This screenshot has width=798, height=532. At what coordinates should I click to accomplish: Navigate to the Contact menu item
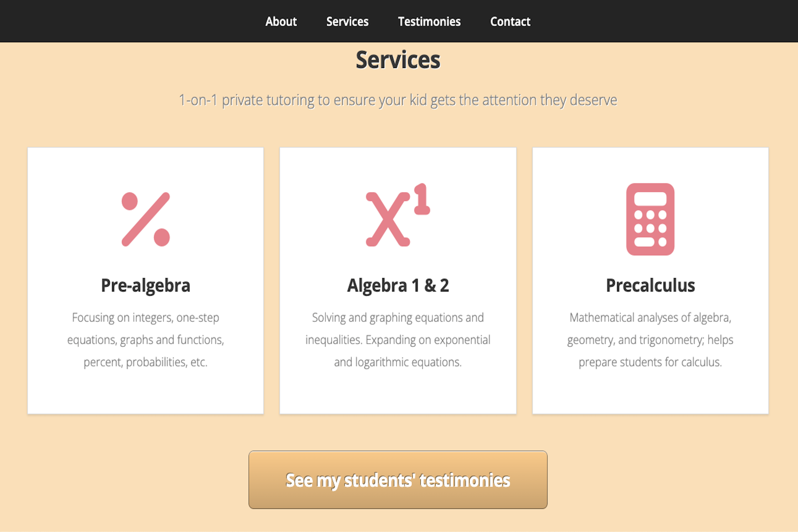click(x=510, y=22)
